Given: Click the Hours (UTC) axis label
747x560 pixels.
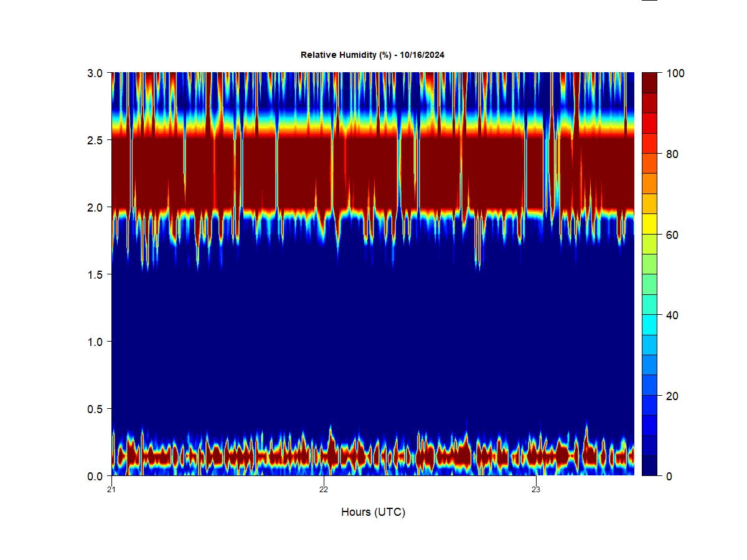Looking at the screenshot, I should coord(373,512).
